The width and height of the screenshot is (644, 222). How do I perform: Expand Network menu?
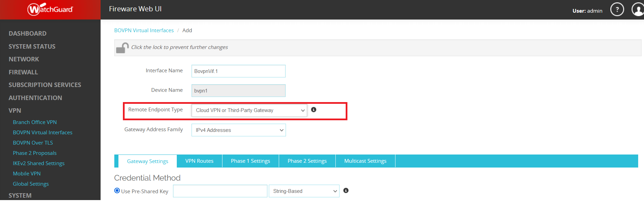click(x=24, y=59)
